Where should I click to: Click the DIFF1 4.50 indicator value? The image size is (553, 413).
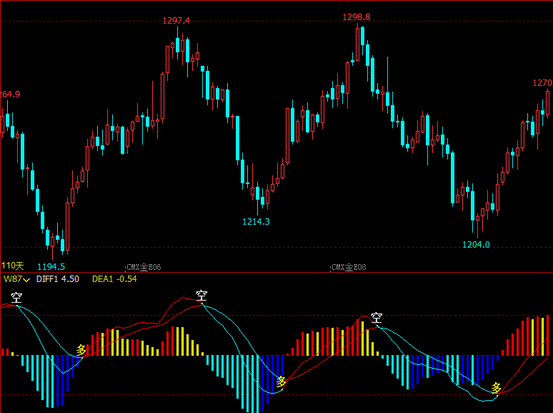(58, 279)
